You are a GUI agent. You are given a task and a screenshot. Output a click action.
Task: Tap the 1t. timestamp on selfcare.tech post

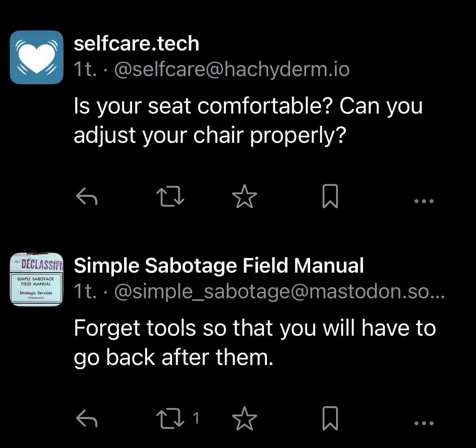tap(85, 70)
